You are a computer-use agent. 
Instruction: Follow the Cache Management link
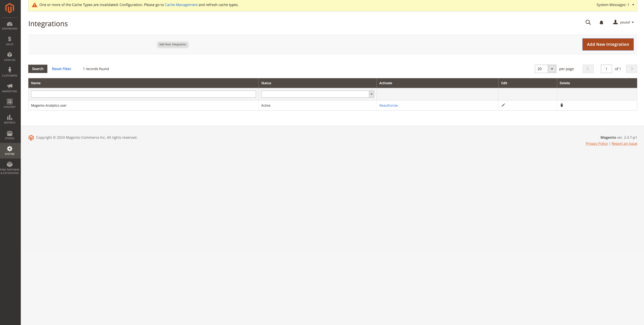point(181,5)
